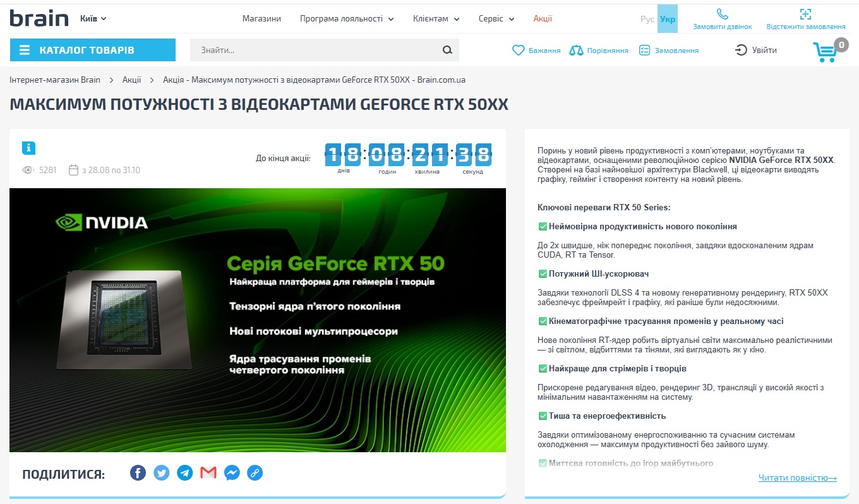
Task: Click the blue info icon
Action: [28, 148]
